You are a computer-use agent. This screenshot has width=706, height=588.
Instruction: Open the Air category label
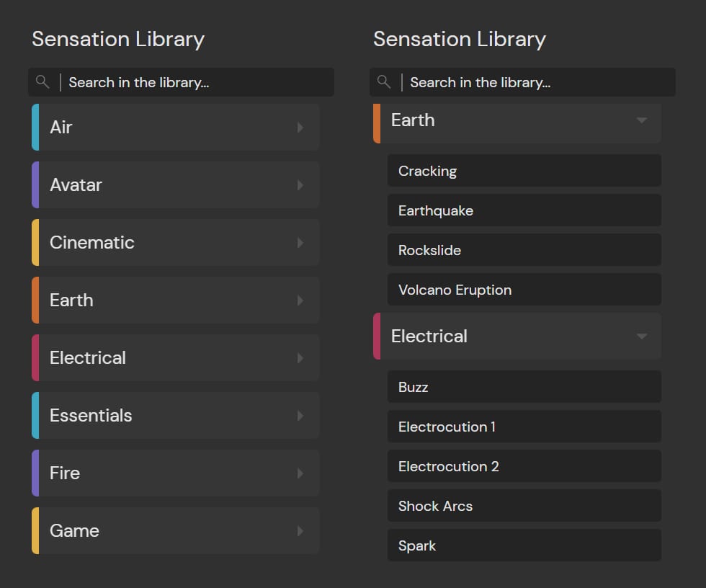pos(61,128)
